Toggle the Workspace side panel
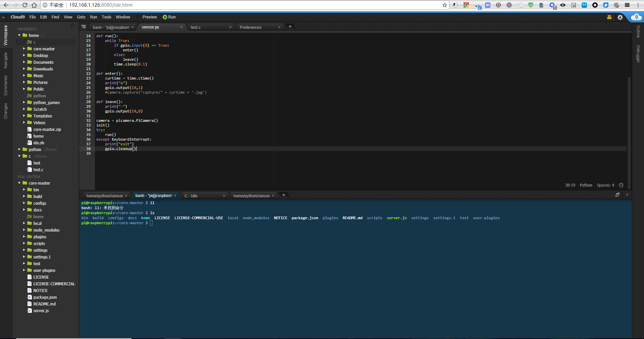 pyautogui.click(x=6, y=35)
